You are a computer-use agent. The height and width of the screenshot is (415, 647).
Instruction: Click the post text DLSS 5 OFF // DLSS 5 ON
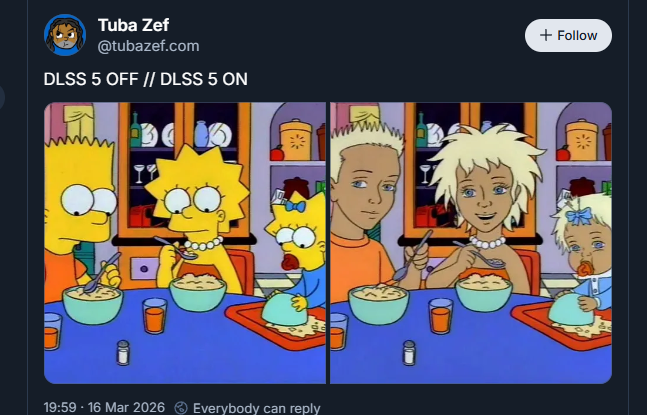click(x=145, y=79)
